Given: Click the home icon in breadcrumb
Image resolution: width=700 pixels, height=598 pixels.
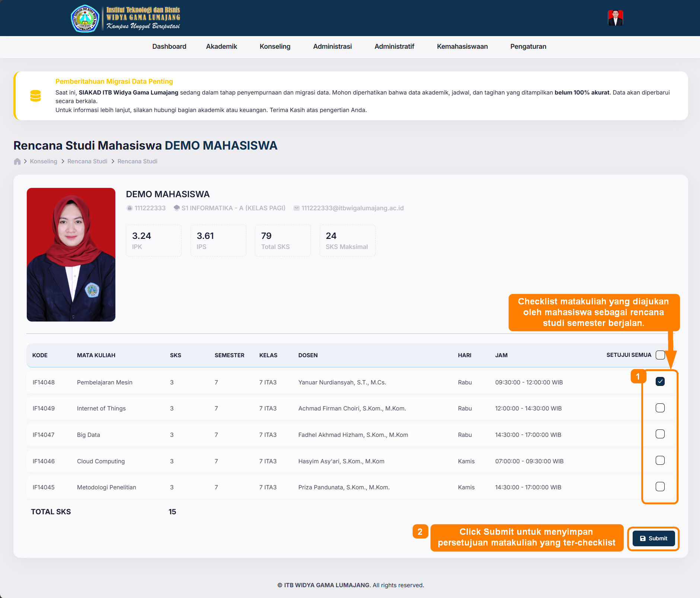Looking at the screenshot, I should [x=17, y=162].
